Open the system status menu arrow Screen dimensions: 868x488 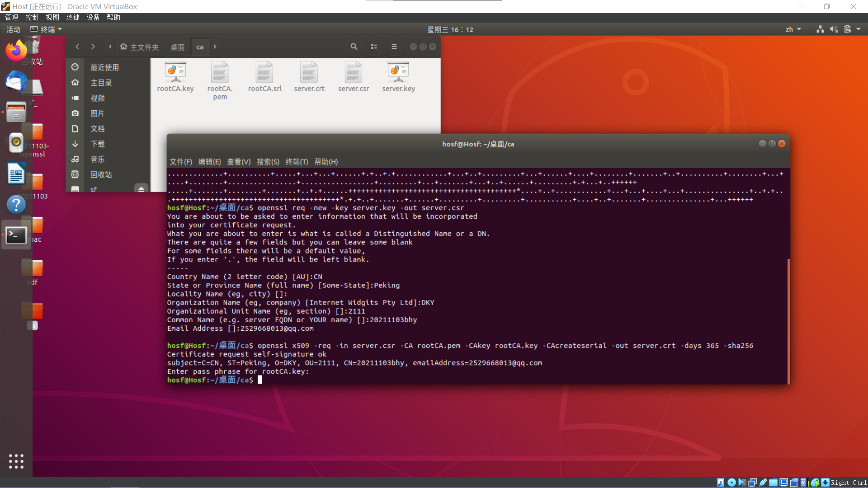point(859,29)
